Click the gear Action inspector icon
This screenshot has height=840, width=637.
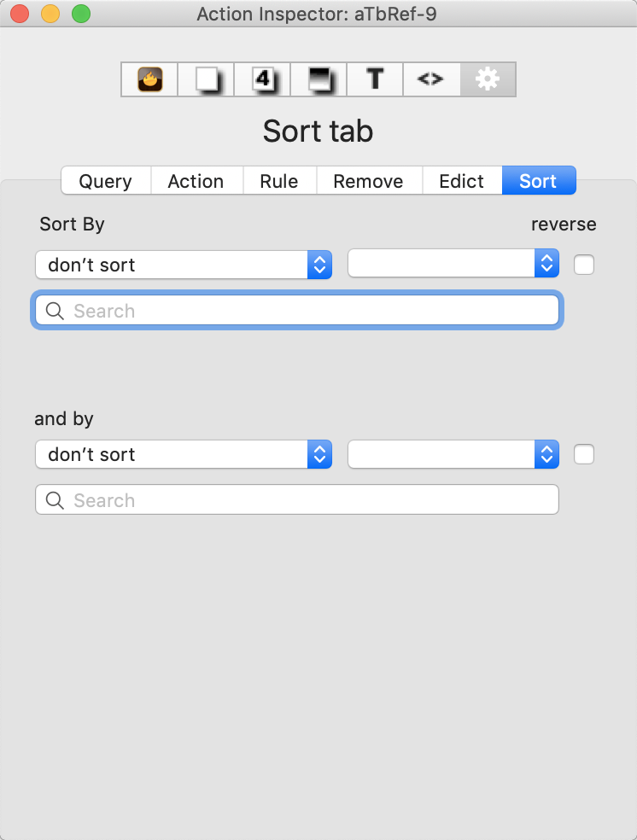(488, 79)
